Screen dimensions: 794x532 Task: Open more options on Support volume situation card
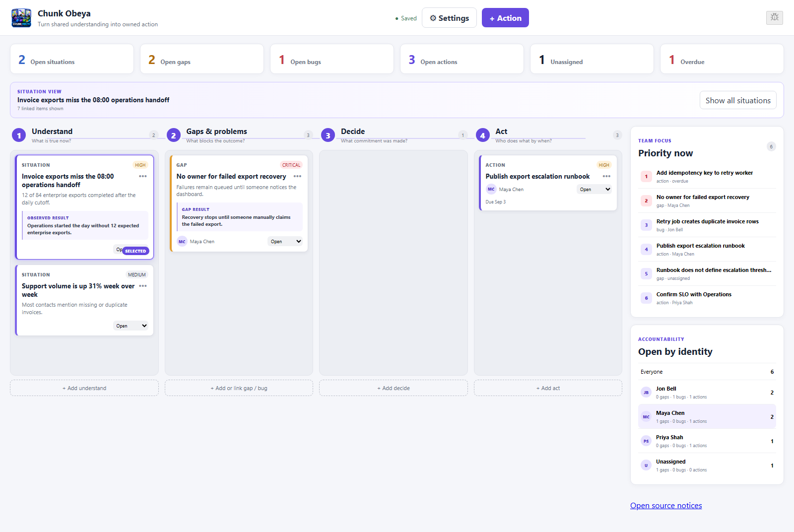point(143,286)
